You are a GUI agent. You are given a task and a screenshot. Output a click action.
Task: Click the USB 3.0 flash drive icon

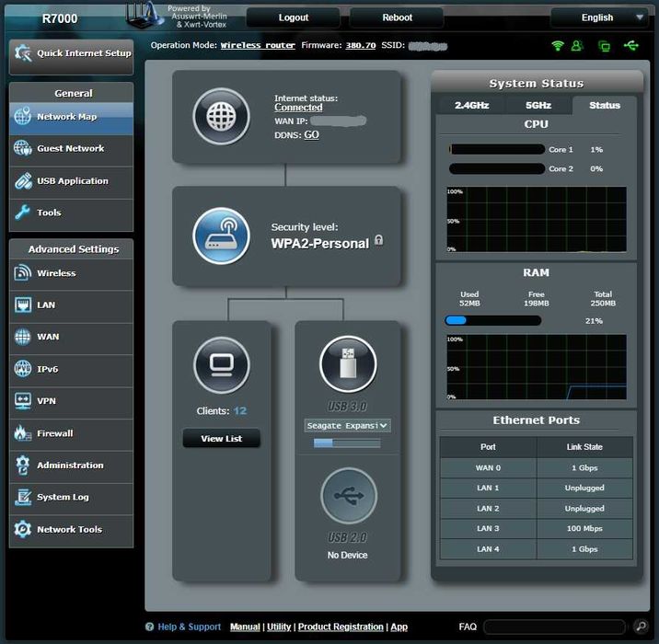[x=348, y=364]
